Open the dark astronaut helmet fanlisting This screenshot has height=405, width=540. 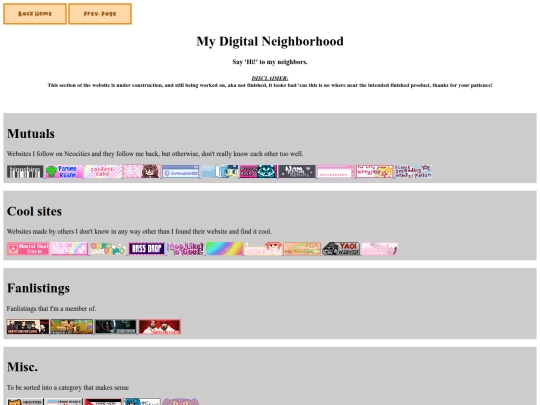tap(116, 327)
